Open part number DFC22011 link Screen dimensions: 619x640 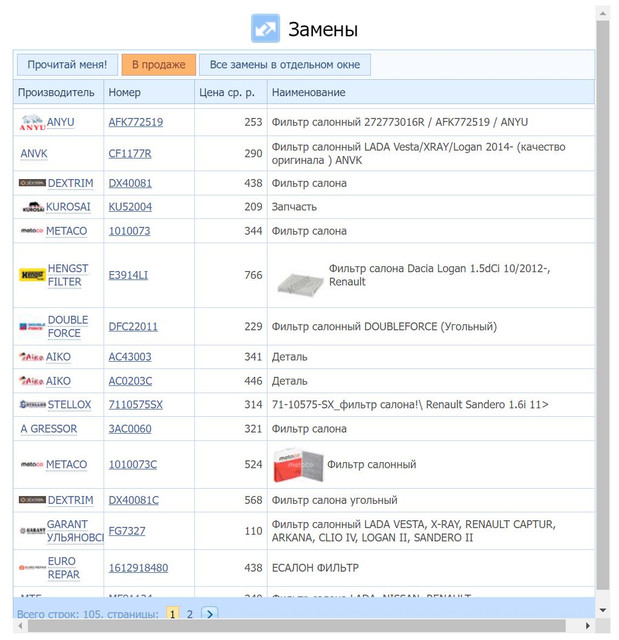(133, 327)
